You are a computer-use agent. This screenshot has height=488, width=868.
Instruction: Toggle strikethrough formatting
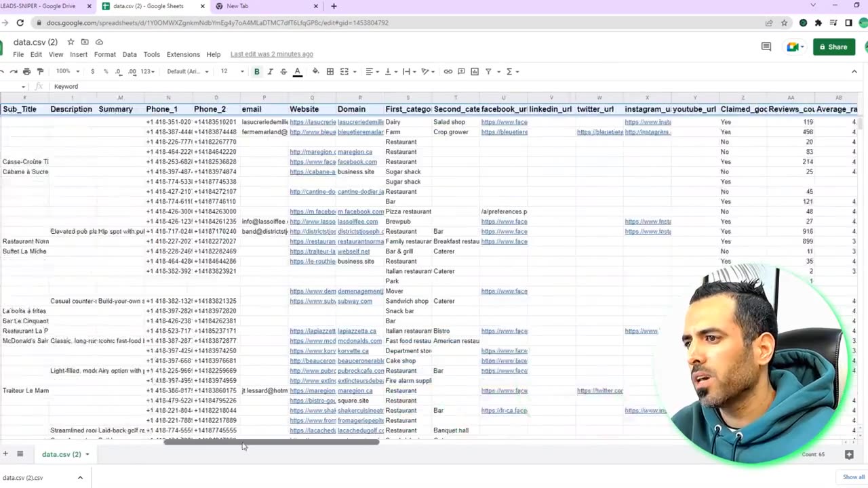283,71
